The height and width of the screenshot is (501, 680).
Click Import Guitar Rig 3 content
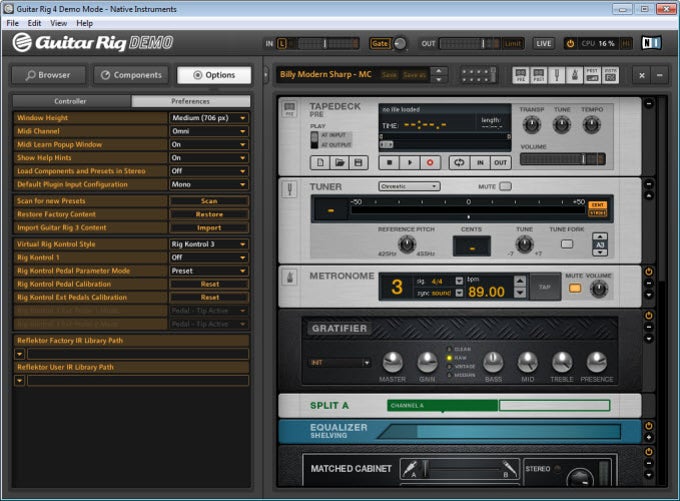point(209,228)
